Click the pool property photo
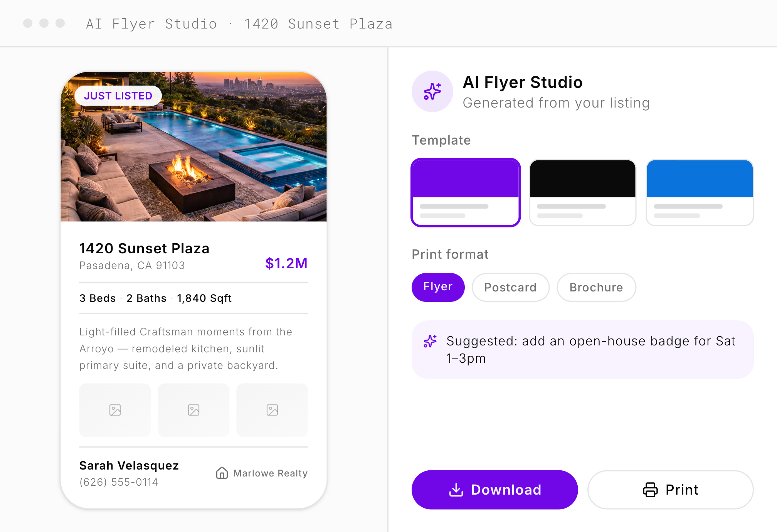The image size is (777, 532). click(x=193, y=146)
